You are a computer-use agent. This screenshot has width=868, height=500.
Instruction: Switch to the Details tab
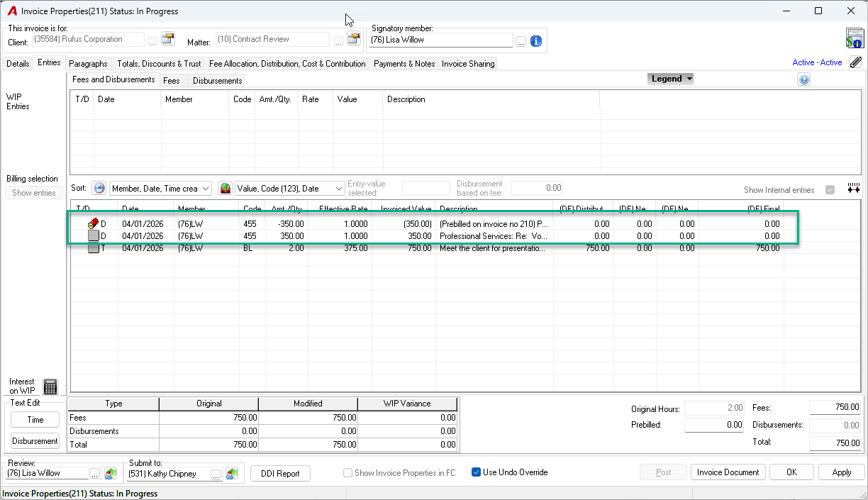(x=18, y=63)
